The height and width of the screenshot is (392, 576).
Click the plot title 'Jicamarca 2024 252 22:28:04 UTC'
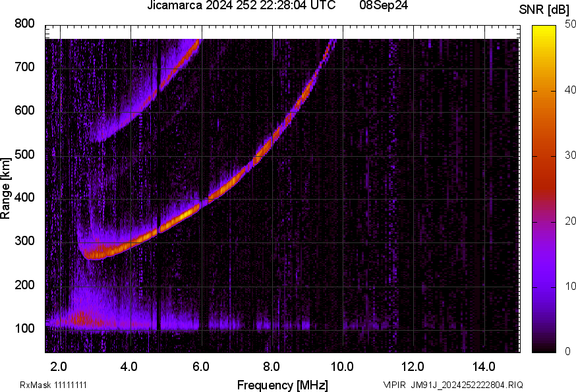click(241, 5)
